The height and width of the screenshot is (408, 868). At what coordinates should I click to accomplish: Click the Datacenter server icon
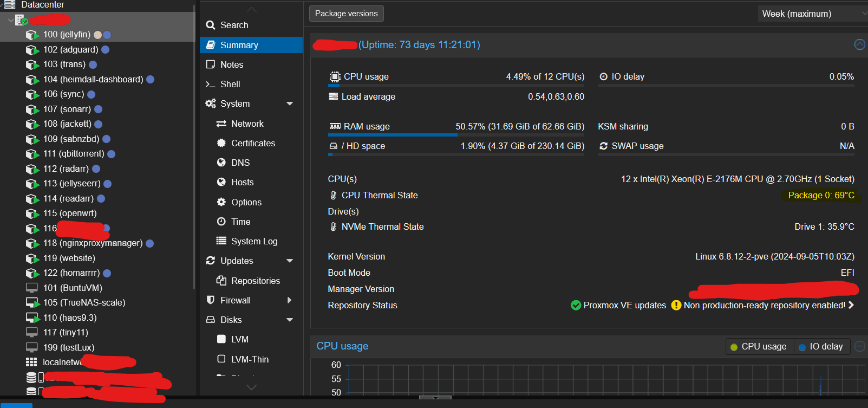point(10,4)
